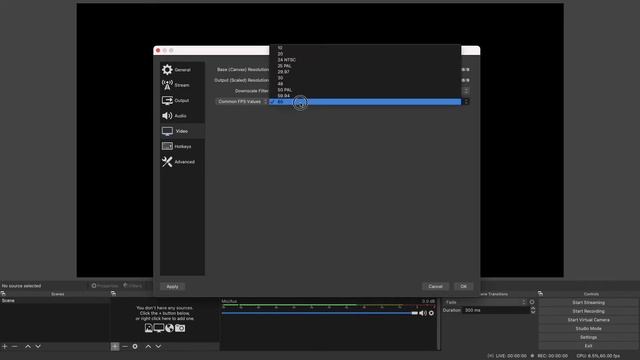Open the Fade transition dropdown
The image size is (640, 360).
point(485,302)
